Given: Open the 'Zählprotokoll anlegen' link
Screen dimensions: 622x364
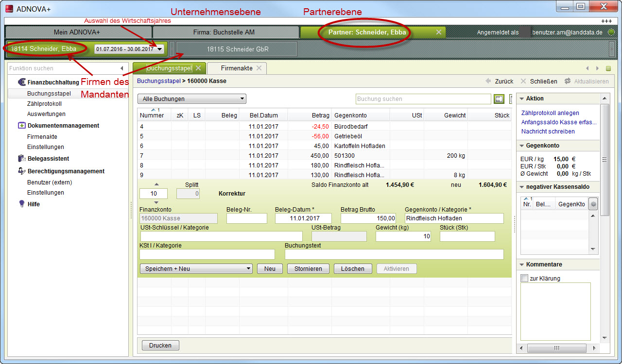Looking at the screenshot, I should tap(550, 113).
